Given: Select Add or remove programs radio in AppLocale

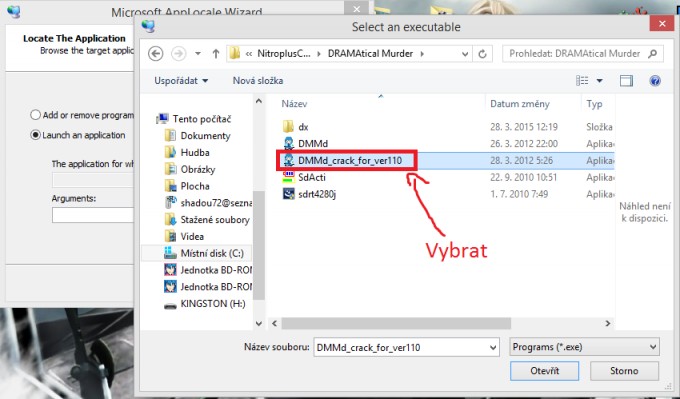Looking at the screenshot, I should 35,115.
